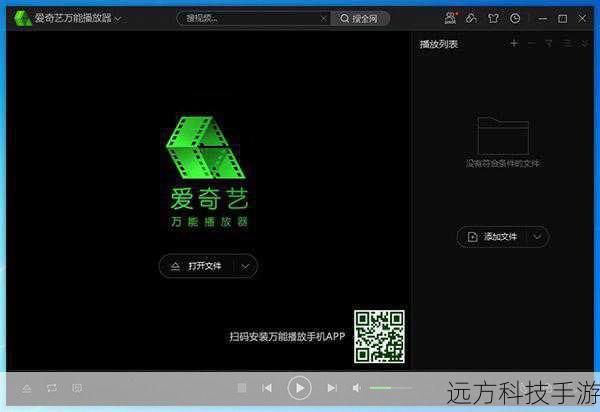Click the 播放列表 header label
The image size is (600, 412).
tap(439, 44)
